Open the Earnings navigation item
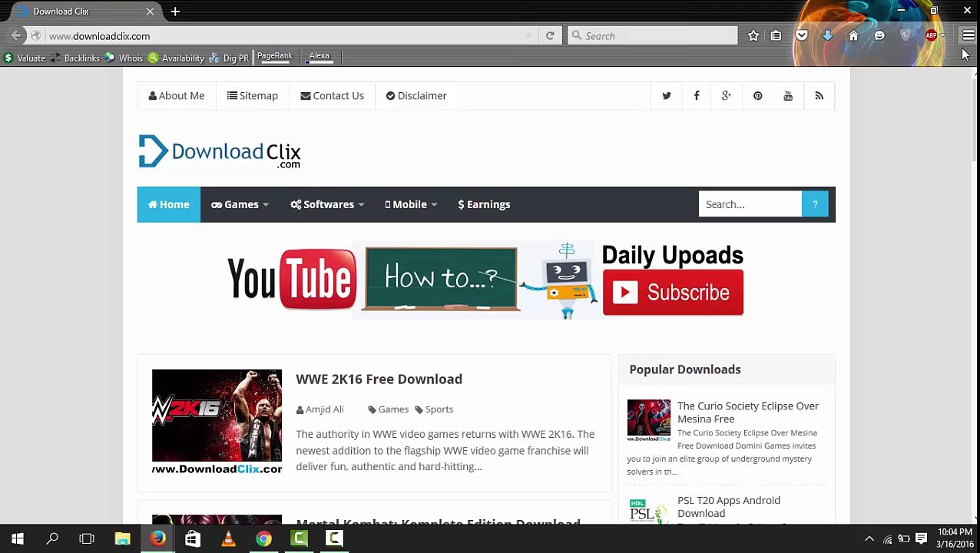 484,204
